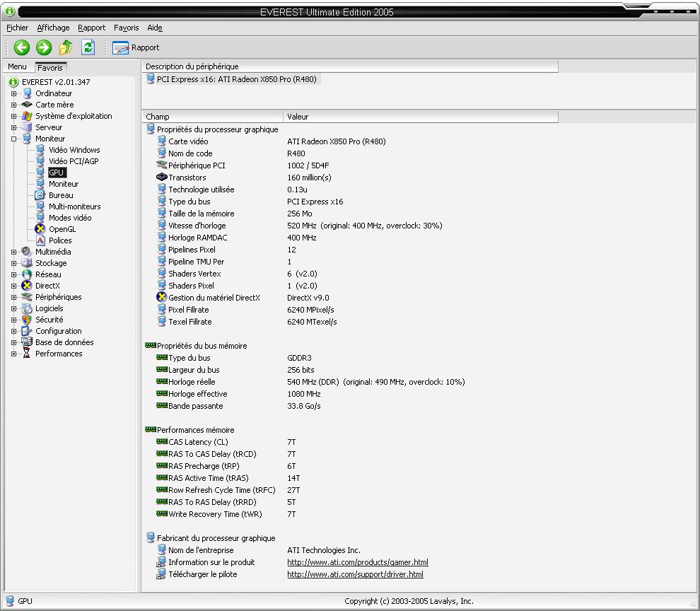The width and height of the screenshot is (700, 611).
Task: Expand the Réseau tree node
Action: pyautogui.click(x=14, y=274)
